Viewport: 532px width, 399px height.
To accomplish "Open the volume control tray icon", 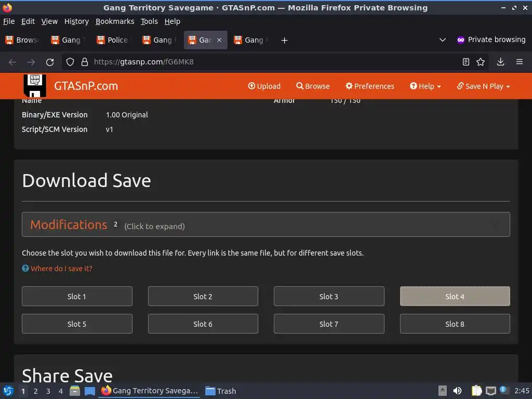I will (x=457, y=391).
